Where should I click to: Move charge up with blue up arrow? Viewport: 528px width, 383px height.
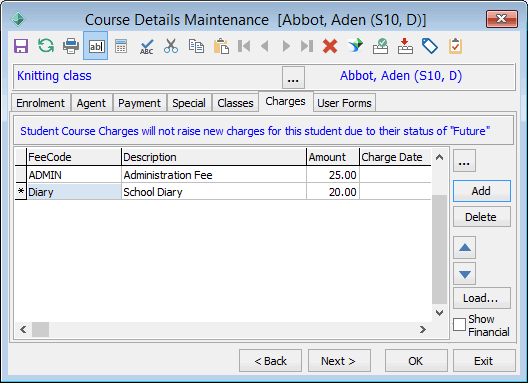click(x=465, y=248)
